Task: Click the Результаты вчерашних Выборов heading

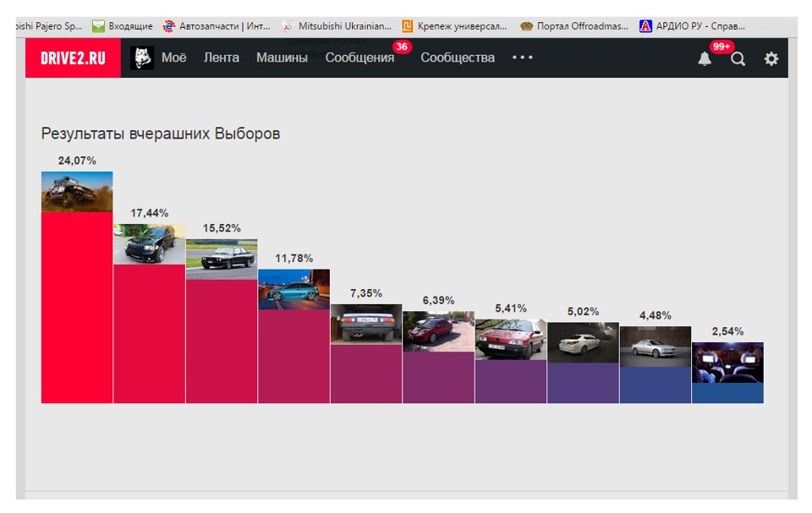Action: [x=161, y=134]
